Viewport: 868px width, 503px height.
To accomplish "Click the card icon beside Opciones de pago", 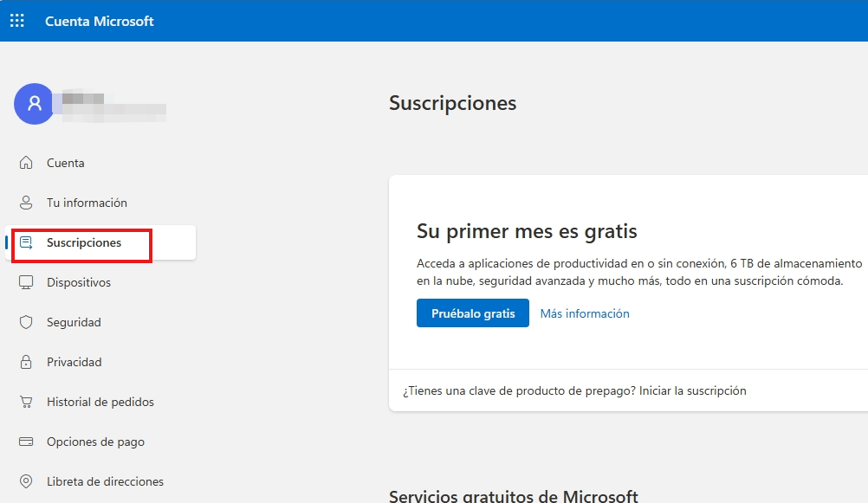I will (x=26, y=442).
